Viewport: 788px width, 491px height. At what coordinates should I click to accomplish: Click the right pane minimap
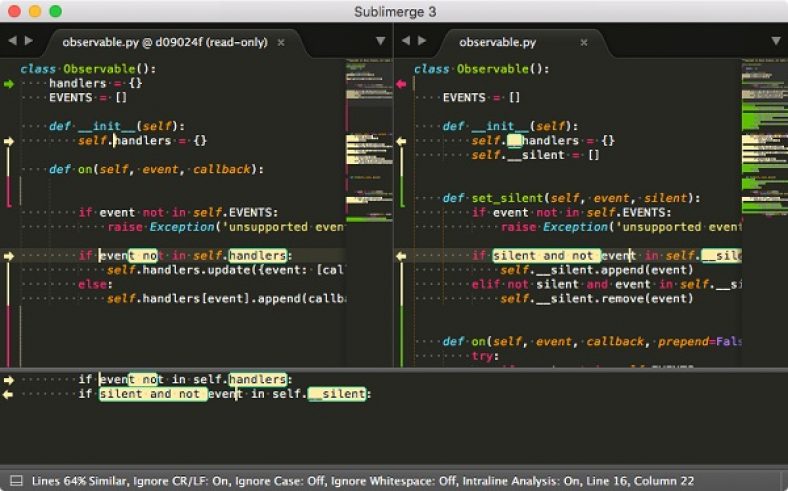point(764,140)
